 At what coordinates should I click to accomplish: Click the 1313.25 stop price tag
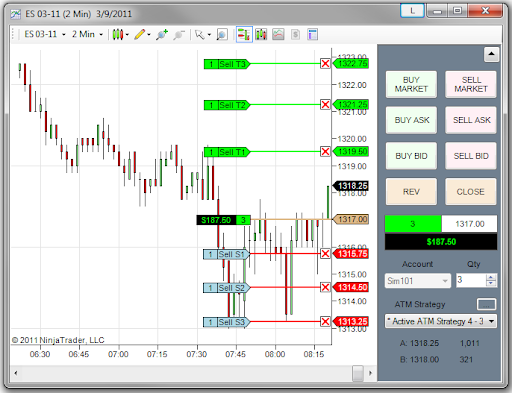351,322
